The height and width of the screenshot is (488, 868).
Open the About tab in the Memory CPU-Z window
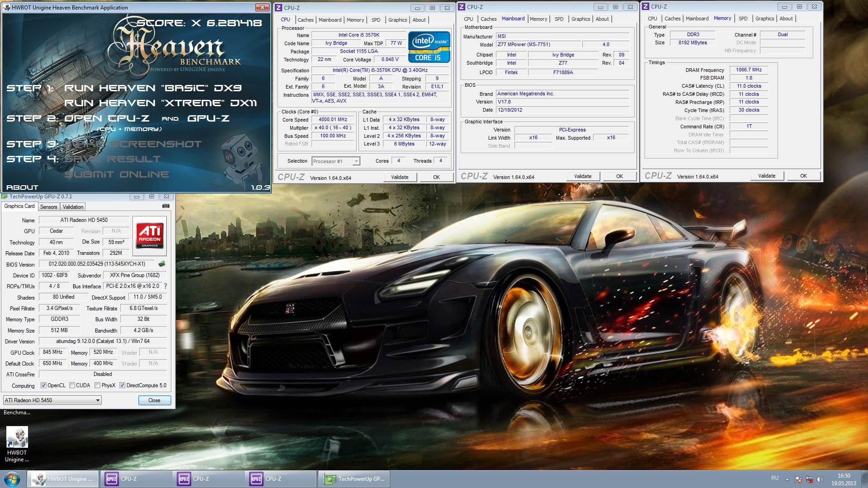pos(786,19)
